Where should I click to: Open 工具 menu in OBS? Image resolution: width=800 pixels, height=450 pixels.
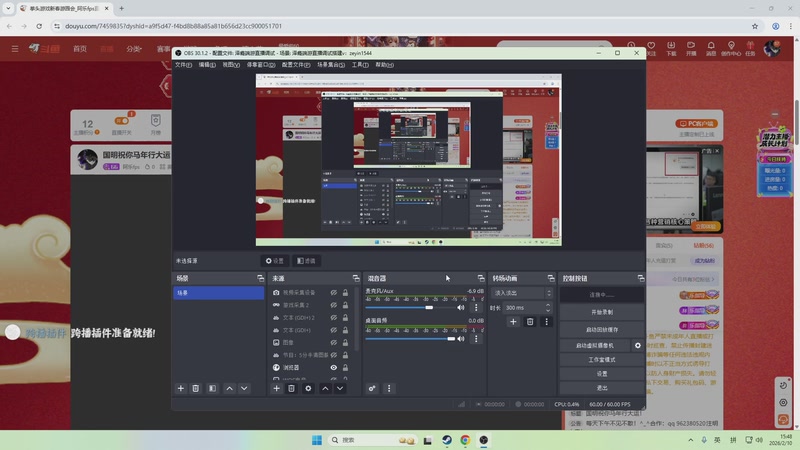pyautogui.click(x=360, y=65)
